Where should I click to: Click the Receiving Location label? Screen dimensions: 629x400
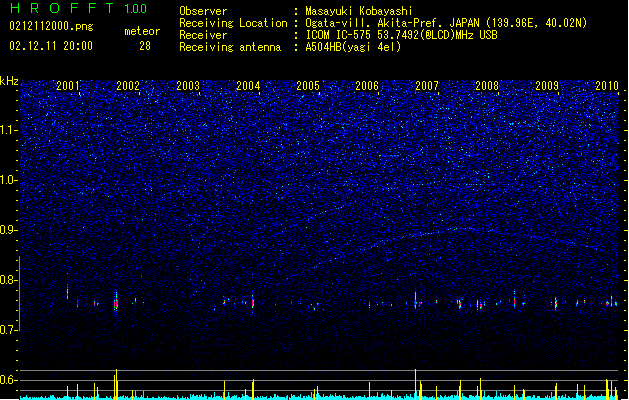click(233, 23)
